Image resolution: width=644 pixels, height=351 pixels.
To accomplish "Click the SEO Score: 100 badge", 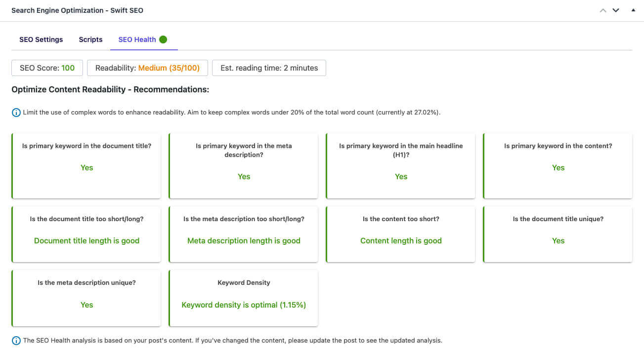I will coord(47,68).
